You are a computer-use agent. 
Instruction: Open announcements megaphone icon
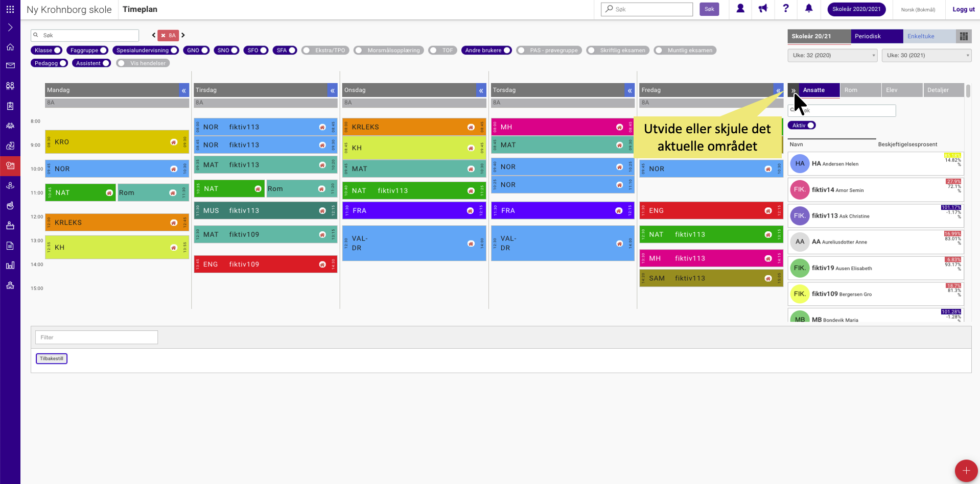(x=763, y=9)
